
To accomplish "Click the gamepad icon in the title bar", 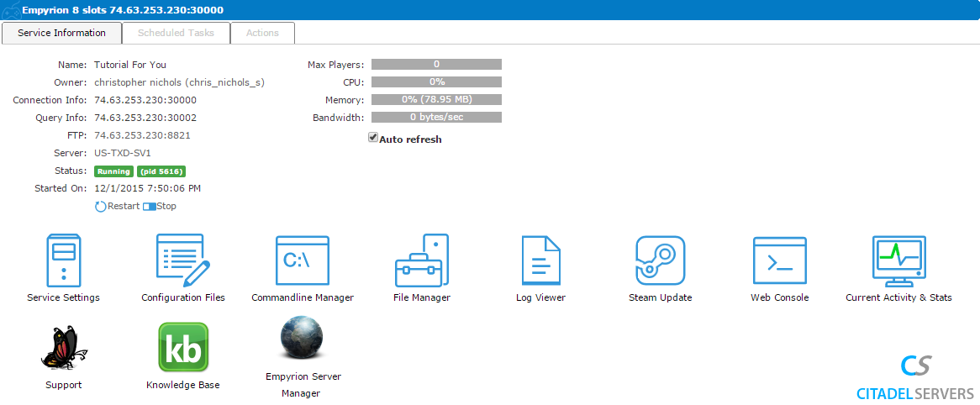I will tap(10, 11).
